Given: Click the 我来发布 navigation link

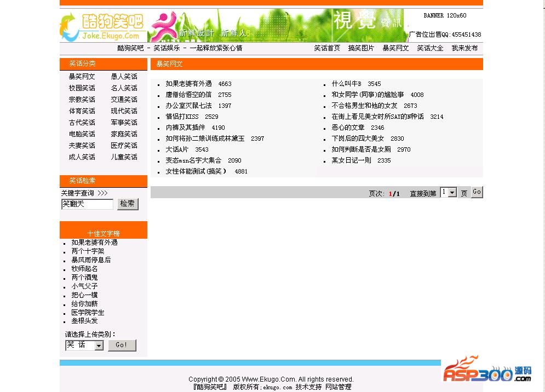Looking at the screenshot, I should coord(464,48).
